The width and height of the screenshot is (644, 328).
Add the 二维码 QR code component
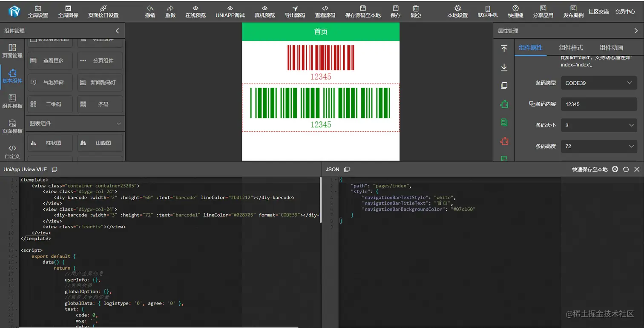[x=50, y=104]
